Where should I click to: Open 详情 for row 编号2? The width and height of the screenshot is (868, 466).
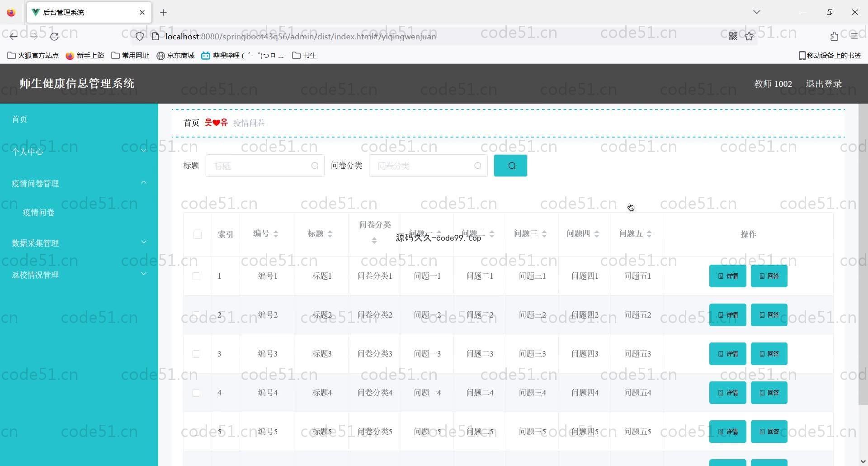tap(727, 315)
